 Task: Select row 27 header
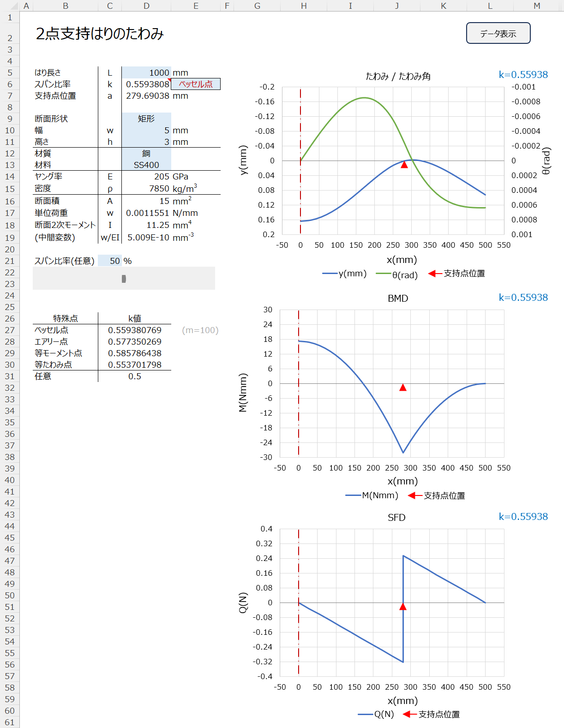coord(10,330)
